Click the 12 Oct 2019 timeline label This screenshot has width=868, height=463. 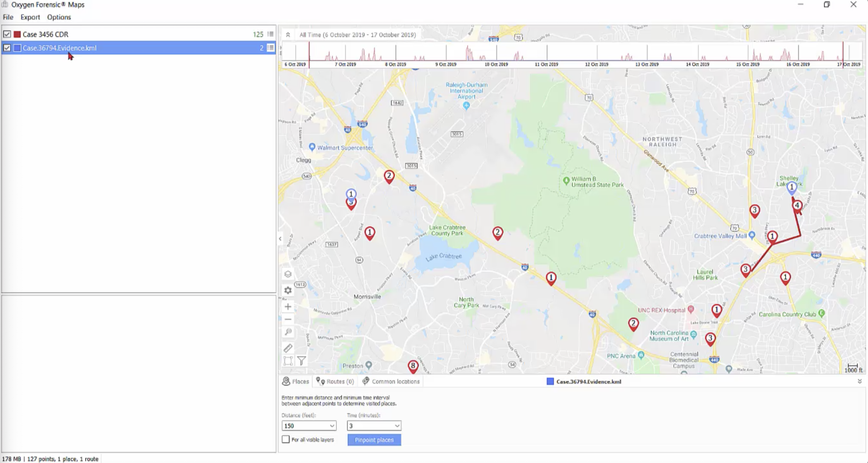pos(597,64)
